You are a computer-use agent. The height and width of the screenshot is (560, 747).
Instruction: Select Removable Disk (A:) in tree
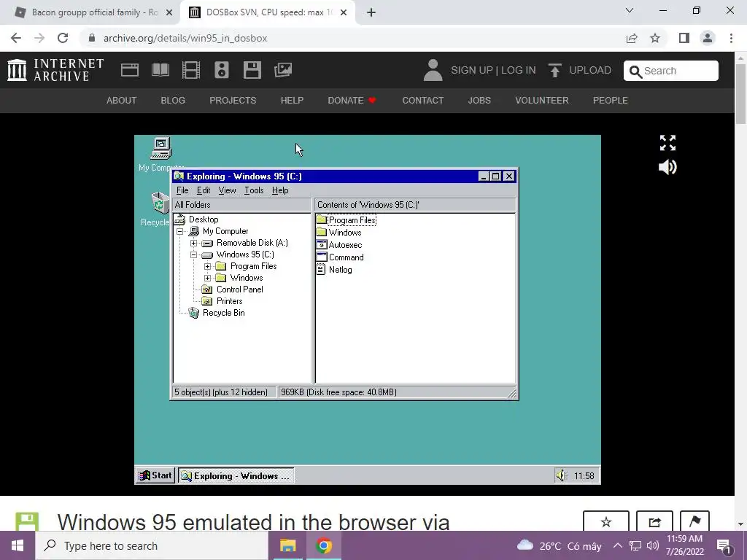252,243
